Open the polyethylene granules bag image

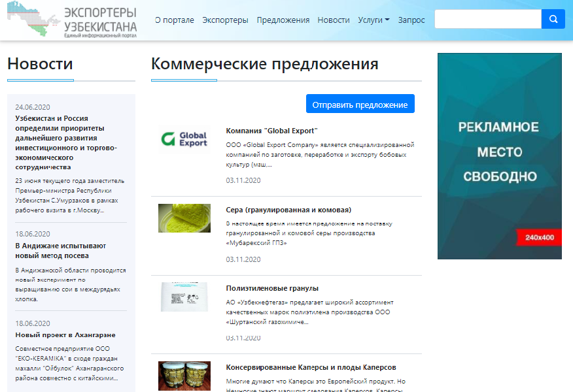tap(184, 297)
